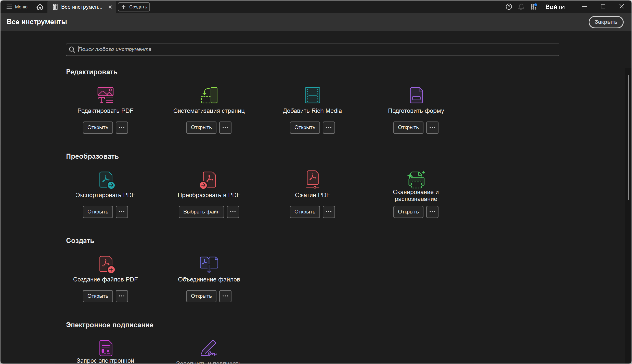Click the Prepare Form icon
Screen dimensions: 632x364
(x=416, y=95)
